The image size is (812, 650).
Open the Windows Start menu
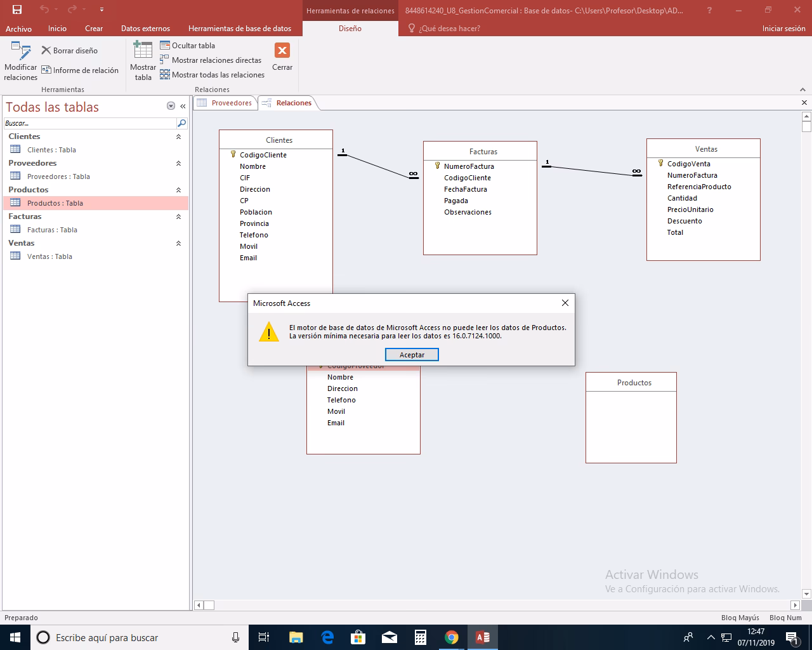pyautogui.click(x=15, y=637)
